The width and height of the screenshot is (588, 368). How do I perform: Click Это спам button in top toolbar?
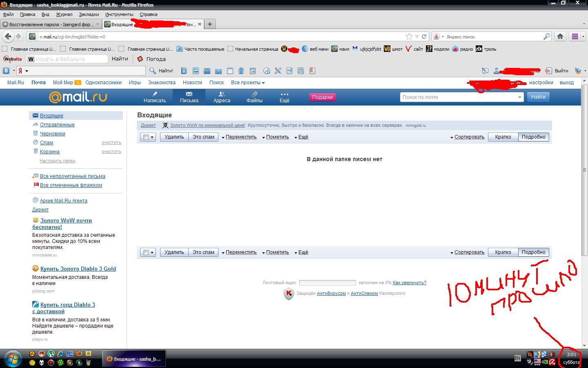coord(203,137)
